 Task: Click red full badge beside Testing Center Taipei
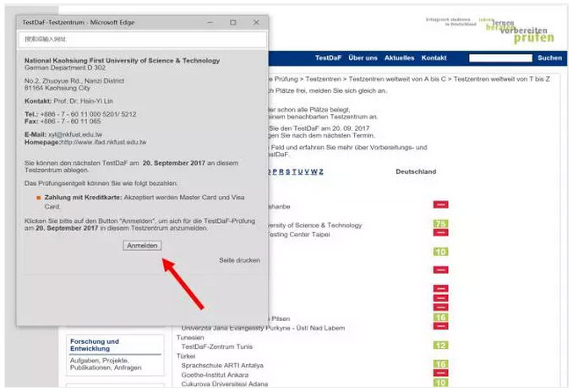pos(440,232)
